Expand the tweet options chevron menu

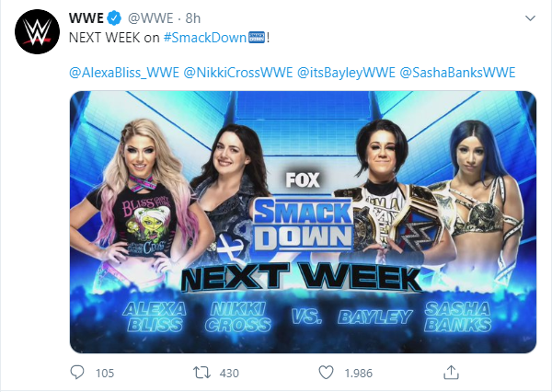coord(530,18)
